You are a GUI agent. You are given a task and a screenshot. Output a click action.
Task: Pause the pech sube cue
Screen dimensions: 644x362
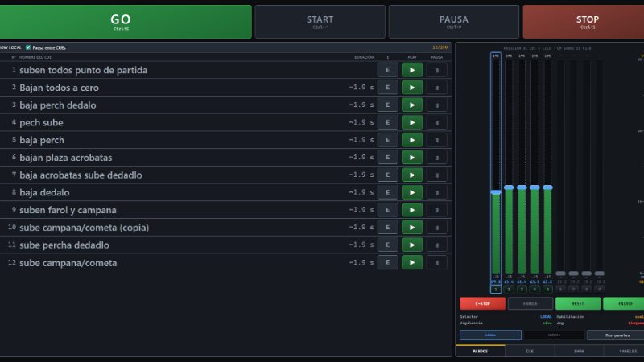tap(436, 122)
